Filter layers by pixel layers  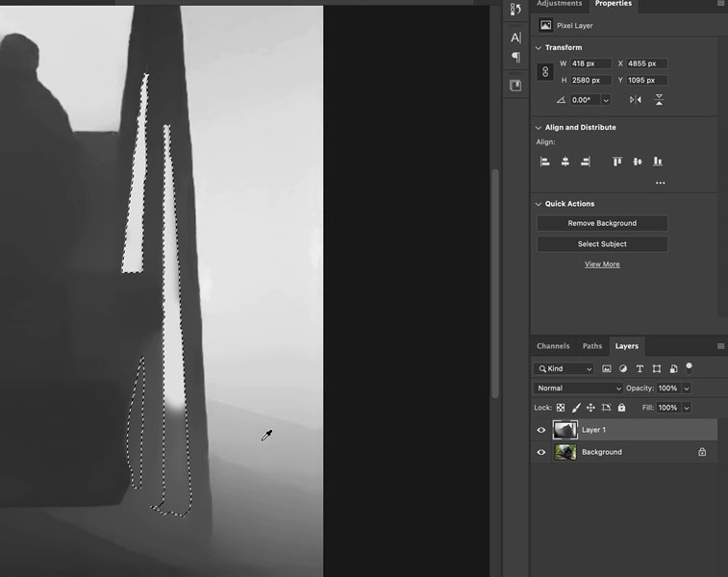[x=607, y=368]
